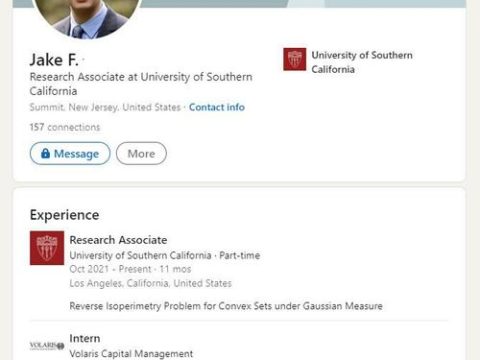Viewport: 480px width, 360px height.
Task: Click the lock icon on Message button
Action: pyautogui.click(x=45, y=153)
